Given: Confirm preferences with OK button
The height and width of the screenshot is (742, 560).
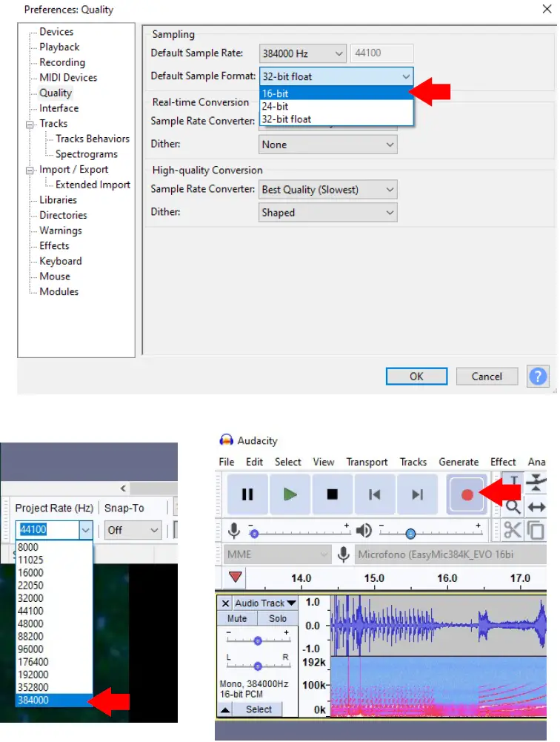Looking at the screenshot, I should pyautogui.click(x=416, y=377).
